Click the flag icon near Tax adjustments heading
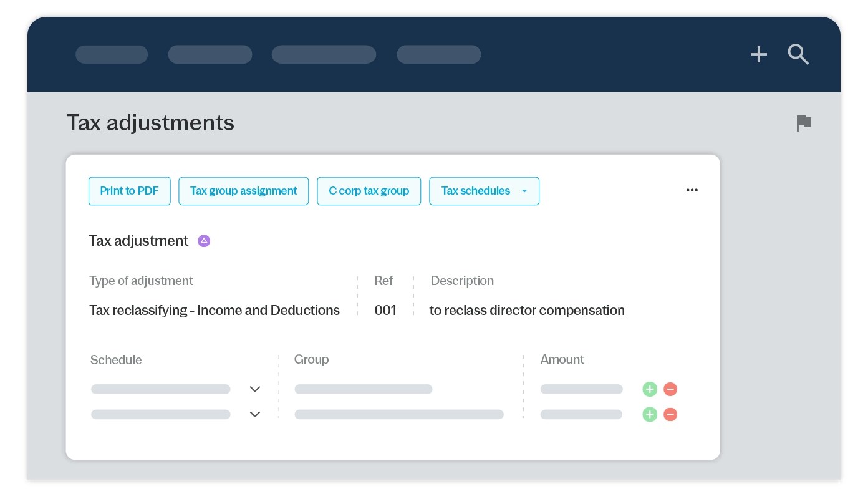This screenshot has height=489, width=868. click(803, 123)
